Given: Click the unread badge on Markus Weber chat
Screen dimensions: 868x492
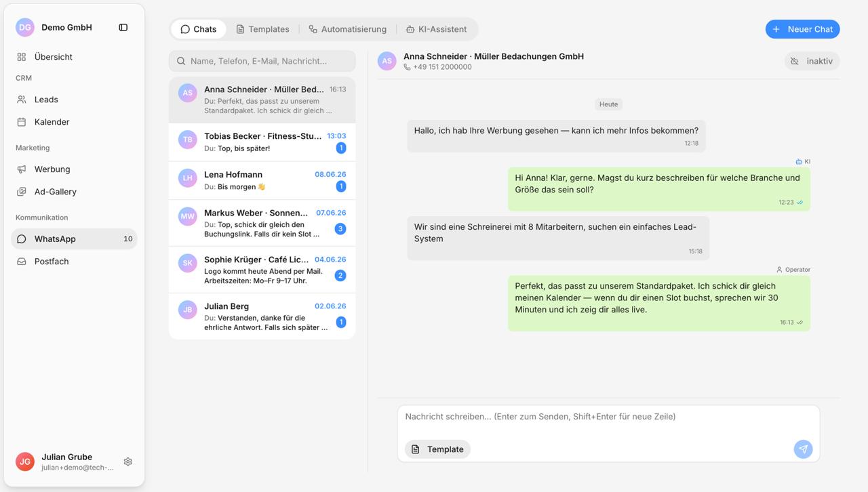Looking at the screenshot, I should point(340,229).
